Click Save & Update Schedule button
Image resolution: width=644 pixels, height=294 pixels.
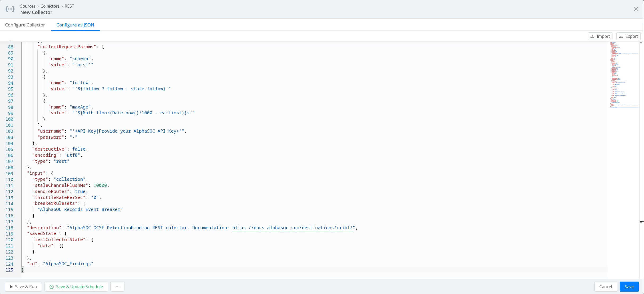pos(76,287)
